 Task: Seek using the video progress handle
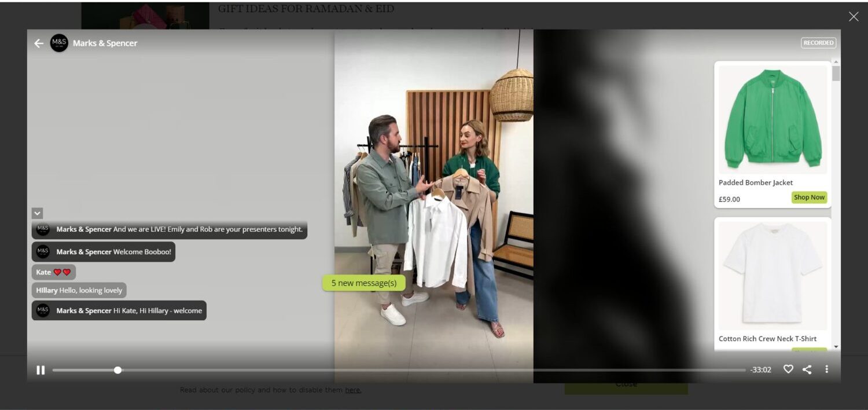coord(118,370)
